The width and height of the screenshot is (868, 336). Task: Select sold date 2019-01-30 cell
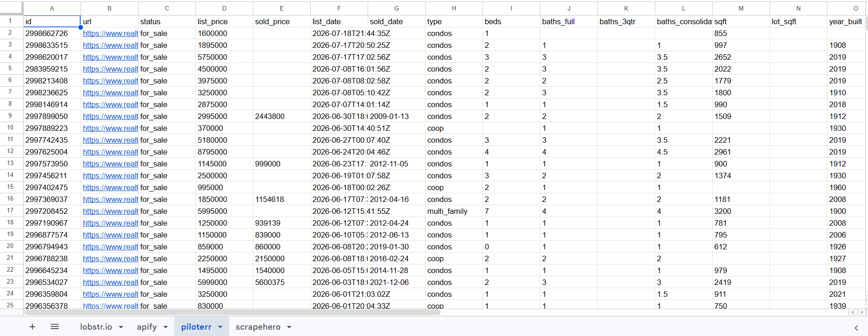pyautogui.click(x=396, y=247)
